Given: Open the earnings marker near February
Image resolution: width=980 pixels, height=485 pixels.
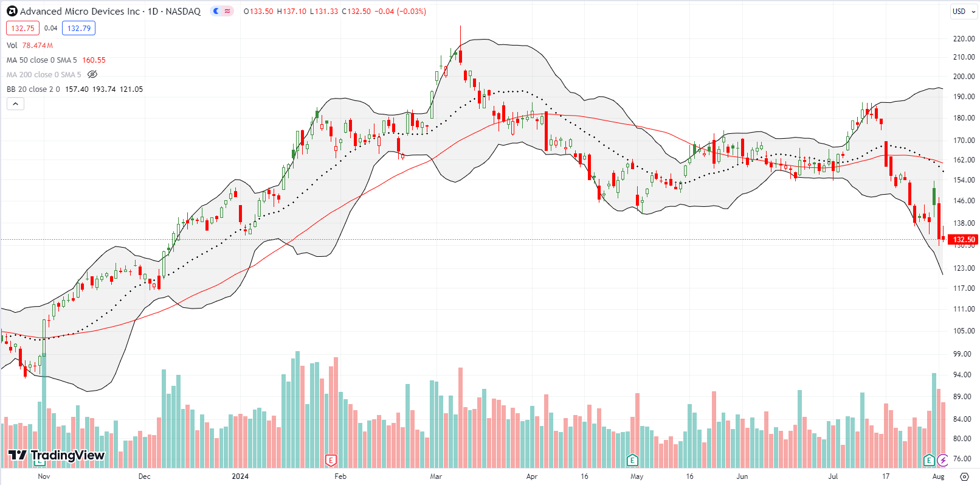Looking at the screenshot, I should [x=331, y=460].
